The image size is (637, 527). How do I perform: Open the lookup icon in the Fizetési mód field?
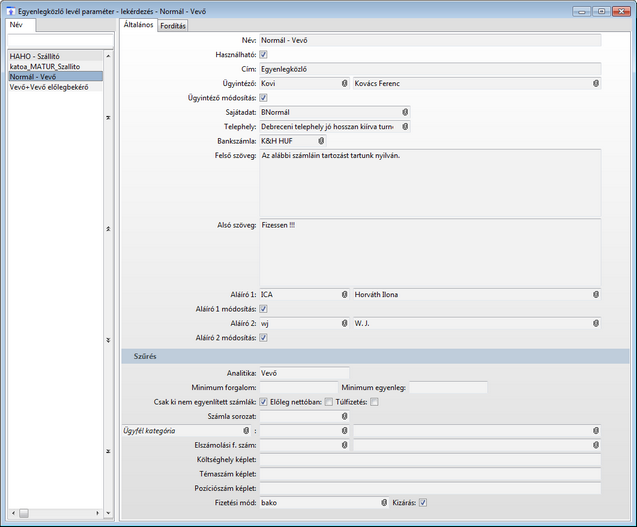point(384,503)
